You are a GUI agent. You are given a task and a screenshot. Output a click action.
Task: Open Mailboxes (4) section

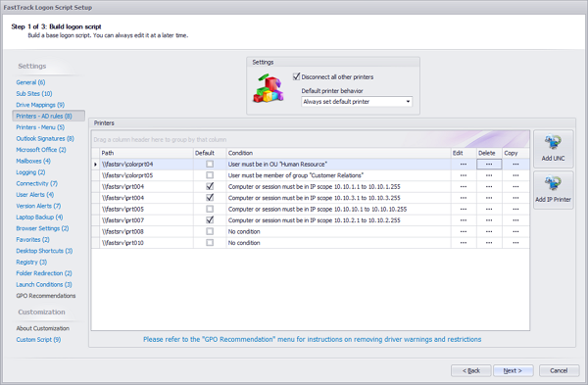click(33, 162)
